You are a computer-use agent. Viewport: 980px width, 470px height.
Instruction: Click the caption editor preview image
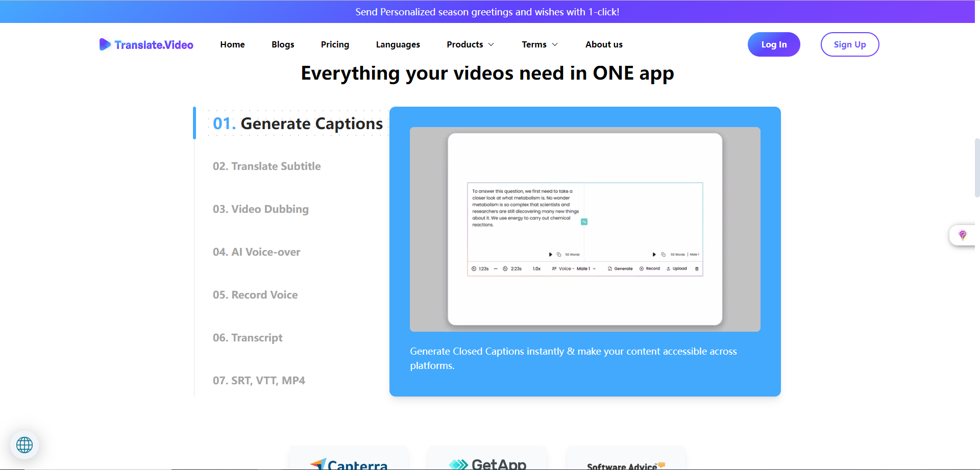pyautogui.click(x=585, y=229)
